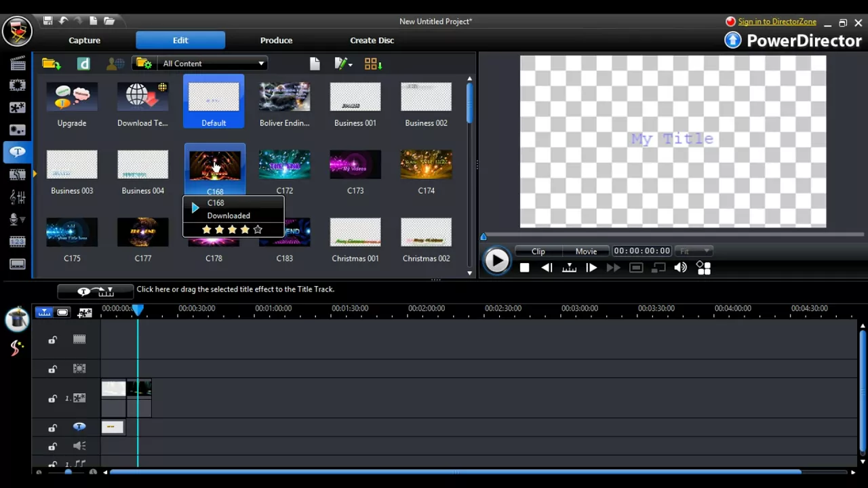Viewport: 868px width, 488px height.
Task: Click the timeline playhead marker
Action: (138, 310)
